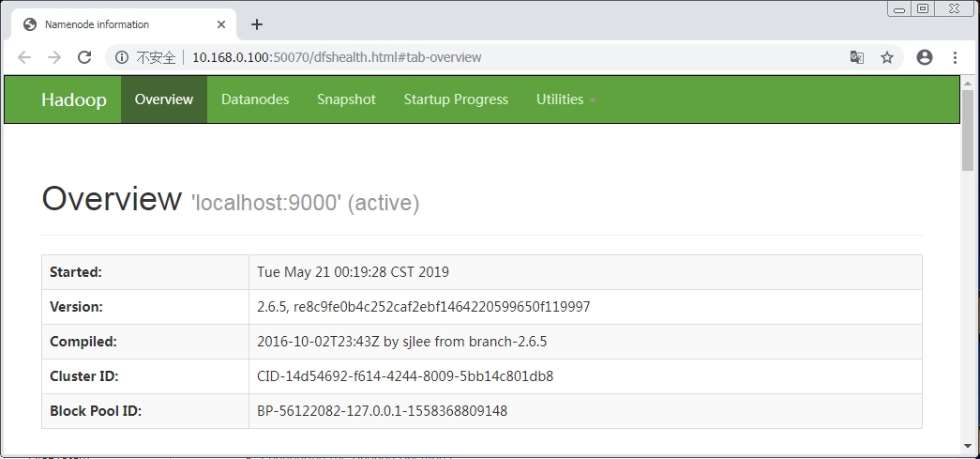Image resolution: width=980 pixels, height=459 pixels.
Task: Open the Datanodes page
Action: pos(255,99)
